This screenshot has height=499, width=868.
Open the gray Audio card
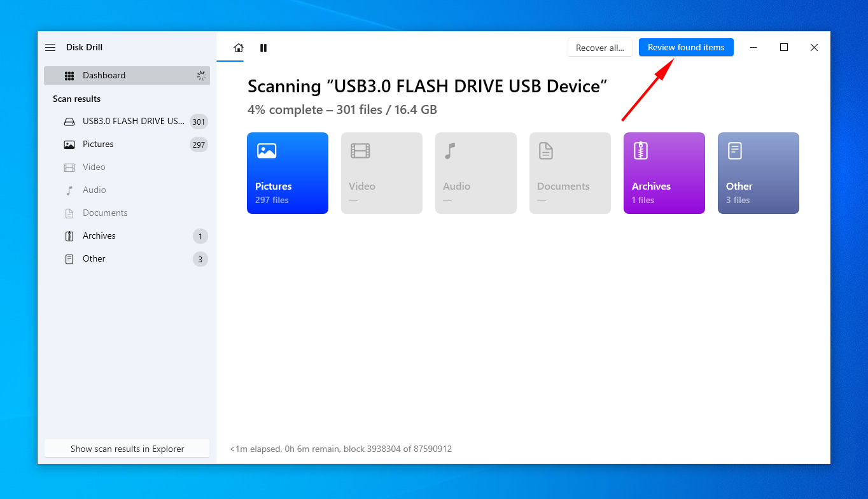pyautogui.click(x=476, y=173)
